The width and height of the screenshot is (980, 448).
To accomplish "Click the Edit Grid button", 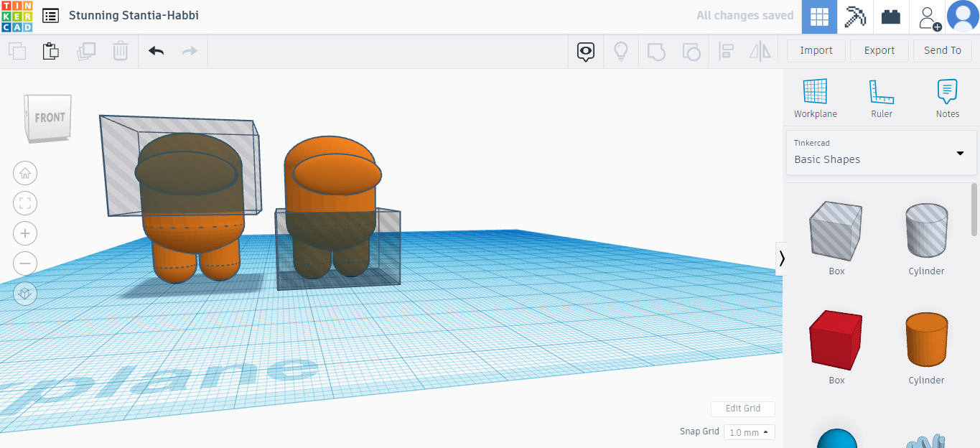I will pyautogui.click(x=743, y=409).
